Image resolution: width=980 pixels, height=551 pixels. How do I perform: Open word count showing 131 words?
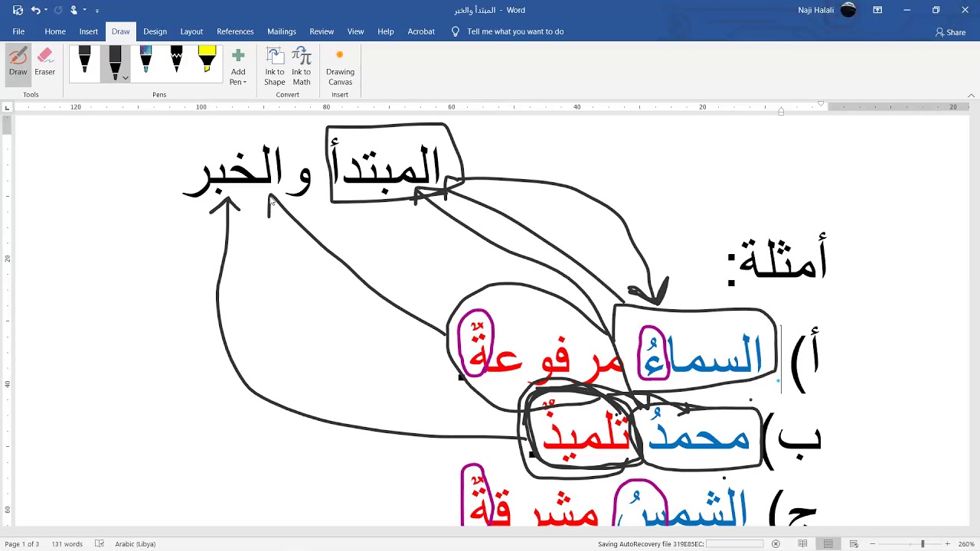(67, 544)
